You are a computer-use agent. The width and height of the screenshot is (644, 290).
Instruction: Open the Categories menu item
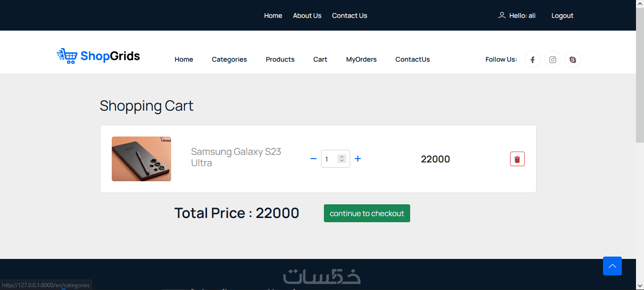click(x=229, y=59)
